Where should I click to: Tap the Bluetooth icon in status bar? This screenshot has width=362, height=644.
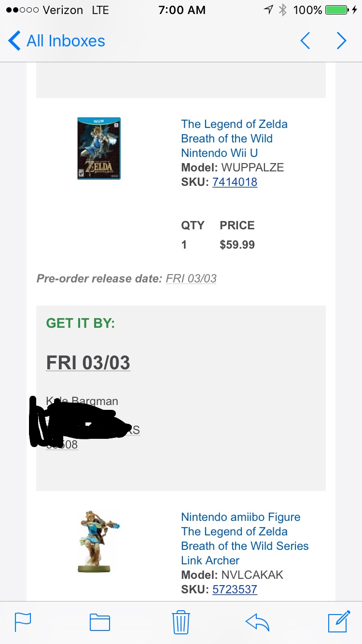coord(283,10)
